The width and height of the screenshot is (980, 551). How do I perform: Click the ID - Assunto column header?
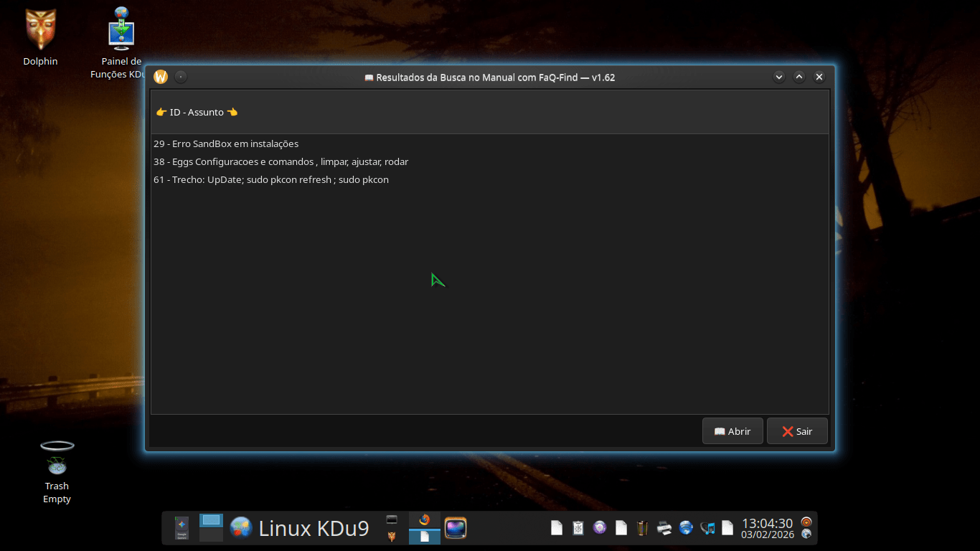click(x=197, y=112)
